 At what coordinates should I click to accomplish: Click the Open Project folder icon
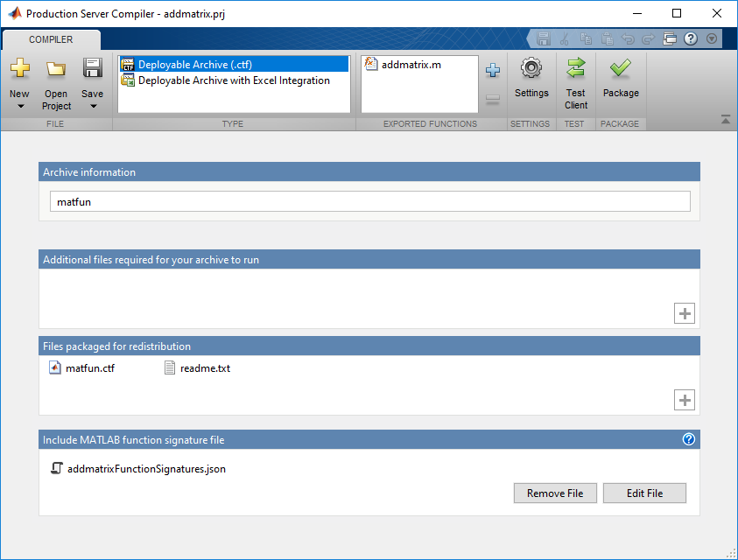[x=55, y=70]
